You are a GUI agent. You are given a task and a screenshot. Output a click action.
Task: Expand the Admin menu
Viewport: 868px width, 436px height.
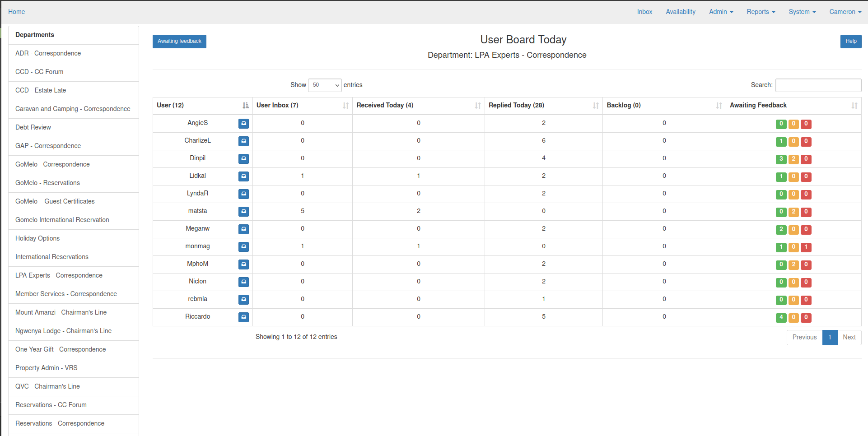tap(721, 12)
